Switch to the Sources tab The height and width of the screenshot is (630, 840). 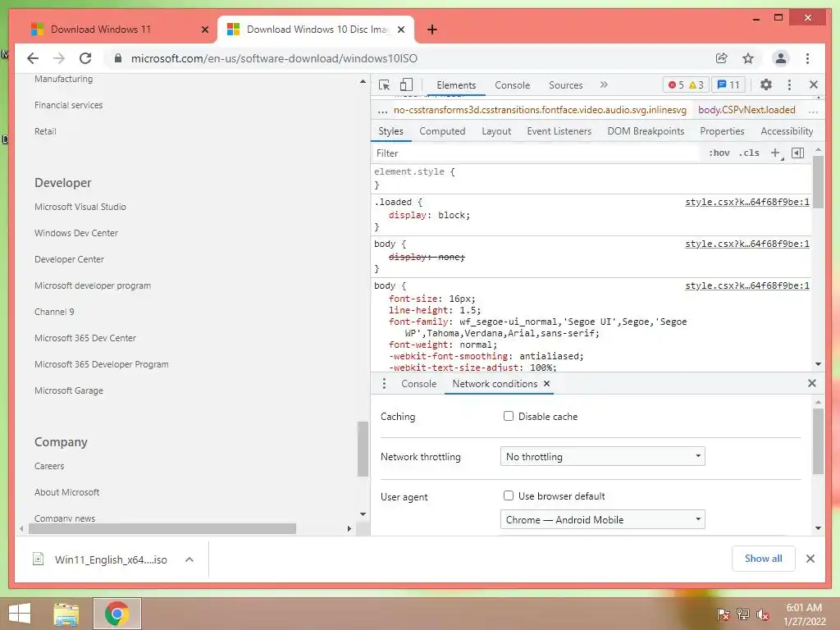(566, 85)
